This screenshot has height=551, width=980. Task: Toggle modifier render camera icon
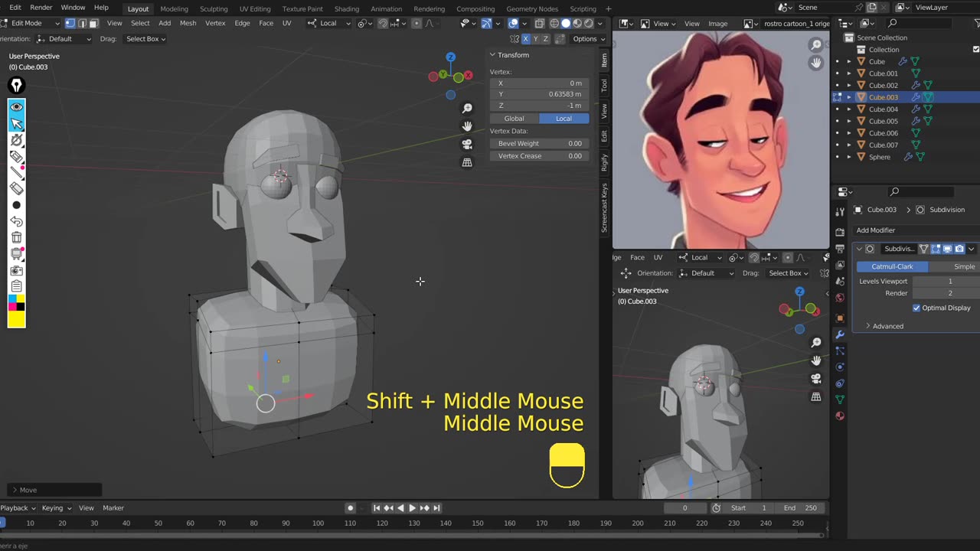coord(959,249)
